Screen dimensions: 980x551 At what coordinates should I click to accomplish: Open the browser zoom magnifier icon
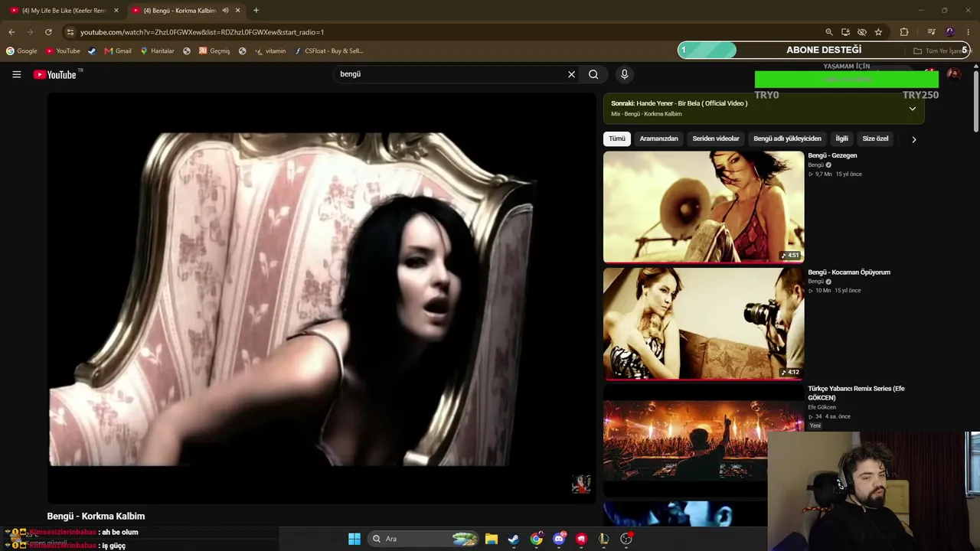pos(828,32)
